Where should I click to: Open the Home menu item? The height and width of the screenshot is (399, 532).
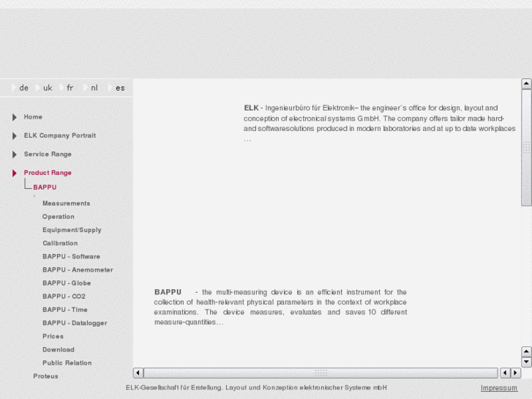pos(33,117)
